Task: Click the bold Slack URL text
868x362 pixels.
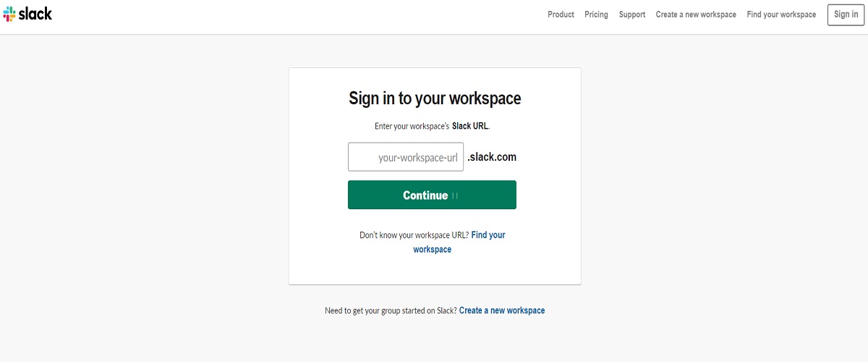Action: (x=470, y=126)
